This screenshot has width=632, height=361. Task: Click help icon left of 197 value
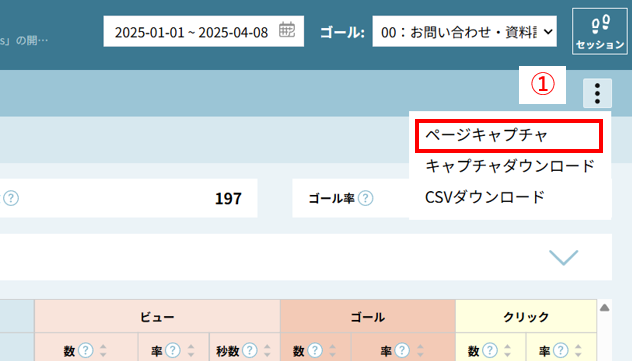click(11, 198)
